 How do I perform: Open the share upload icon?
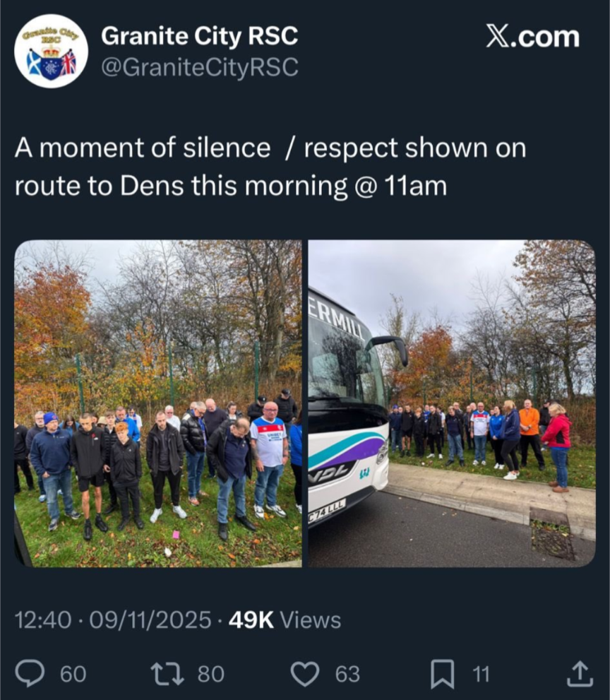tap(580, 674)
